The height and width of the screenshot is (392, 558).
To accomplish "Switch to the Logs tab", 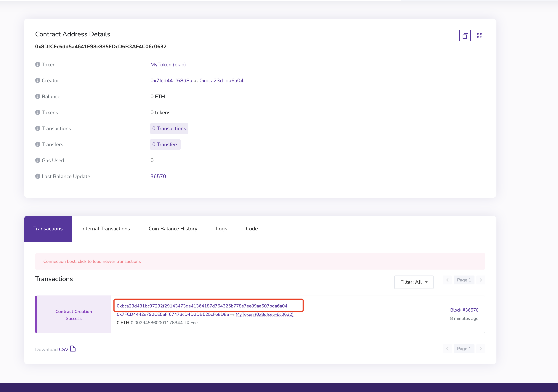I will 221,229.
